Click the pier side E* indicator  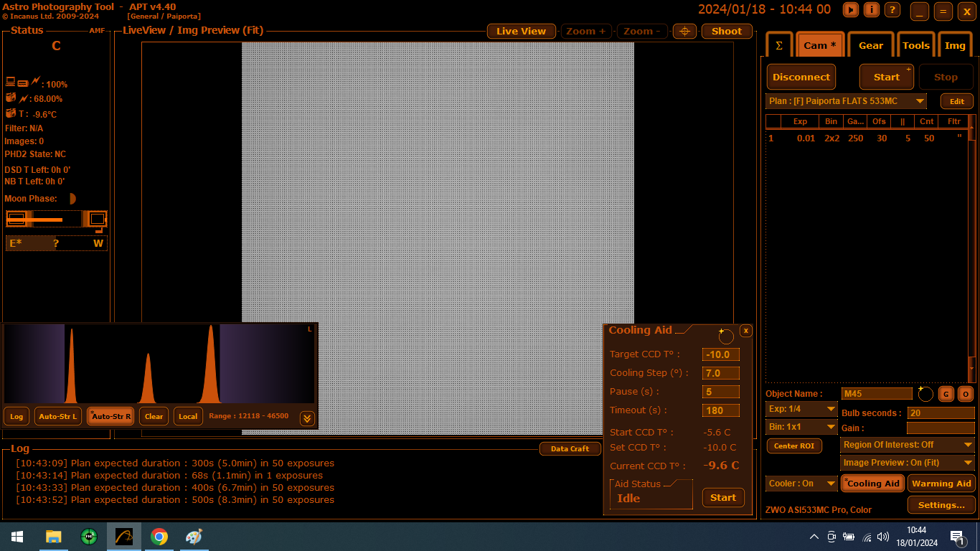coord(16,243)
